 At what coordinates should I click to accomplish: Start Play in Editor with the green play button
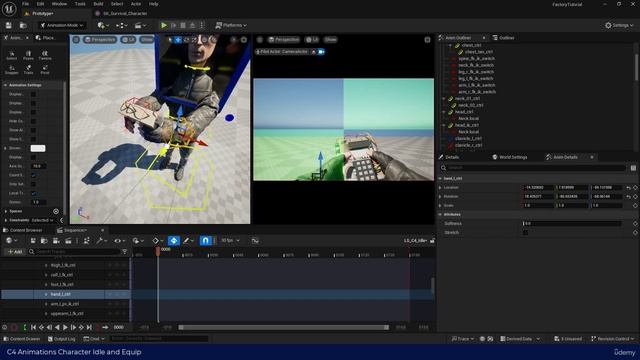click(x=164, y=25)
